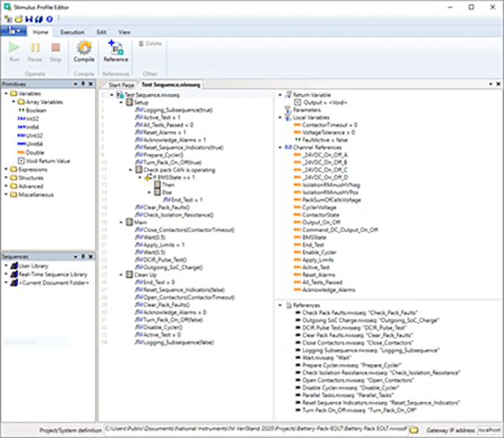The width and height of the screenshot is (504, 438).
Task: Select the DCIR_Pulse_Test() statement
Action: coord(160,260)
